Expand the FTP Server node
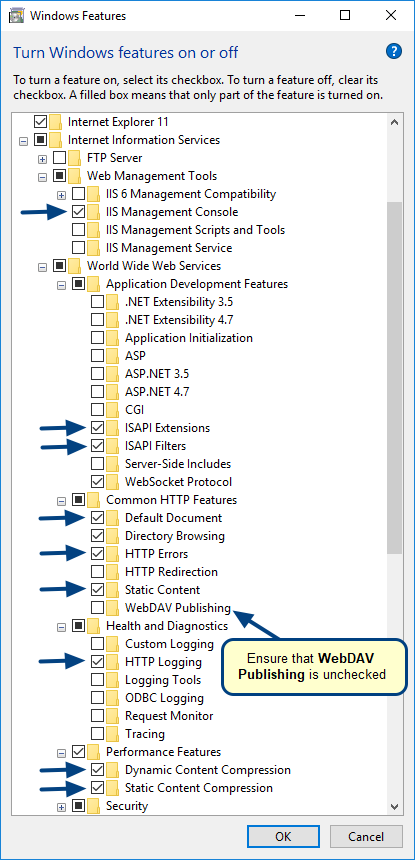Image resolution: width=415 pixels, height=860 pixels. coord(42,159)
